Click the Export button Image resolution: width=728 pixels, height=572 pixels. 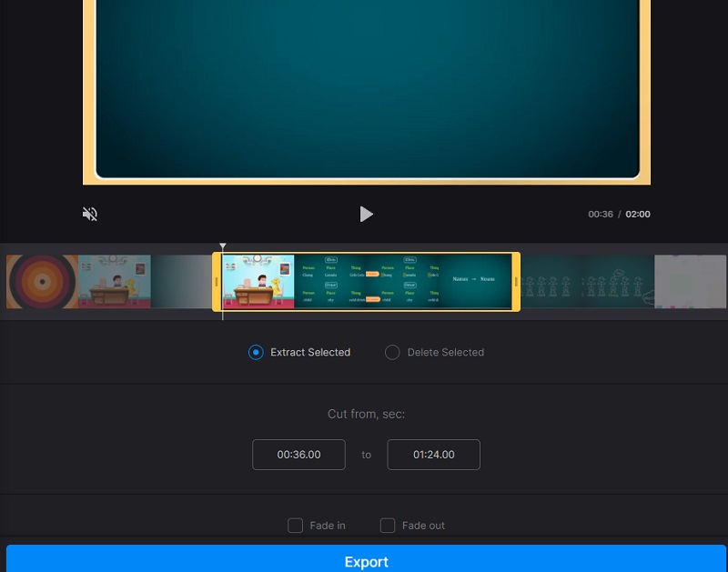367,561
